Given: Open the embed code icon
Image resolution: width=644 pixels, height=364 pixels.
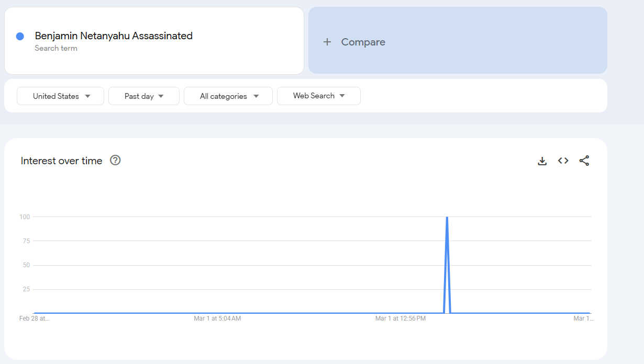Looking at the screenshot, I should coord(563,161).
